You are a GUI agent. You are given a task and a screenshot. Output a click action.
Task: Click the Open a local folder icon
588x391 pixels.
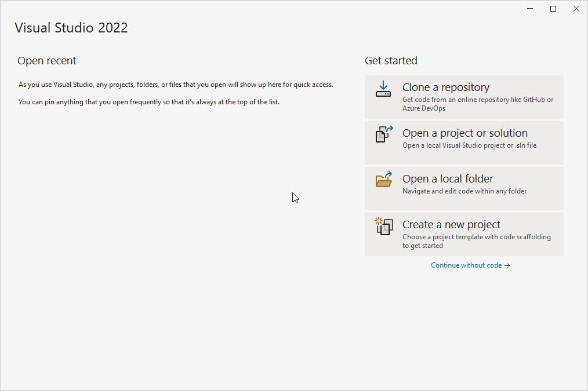click(384, 180)
